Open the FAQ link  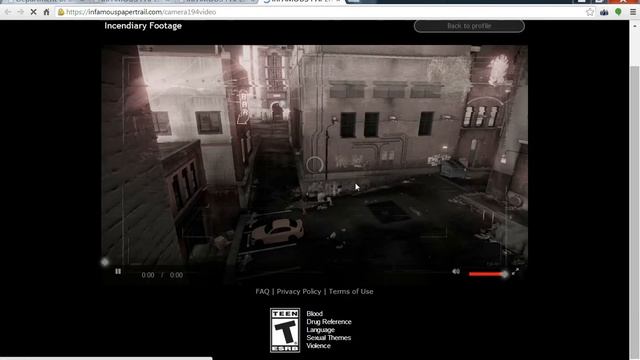click(262, 291)
